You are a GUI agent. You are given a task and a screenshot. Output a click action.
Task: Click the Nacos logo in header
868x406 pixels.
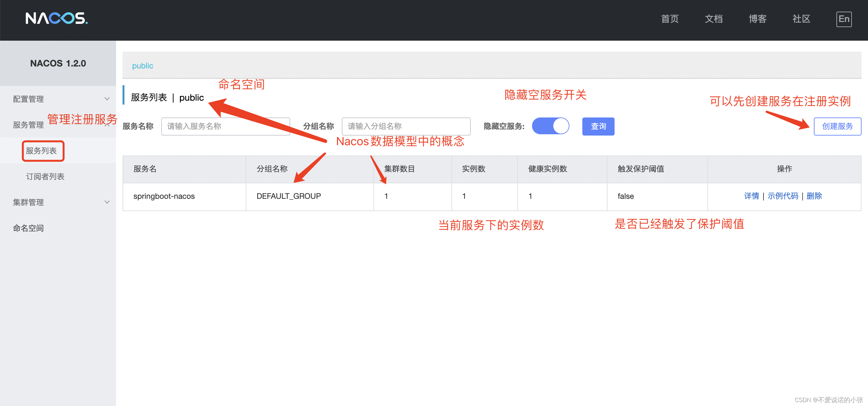(x=57, y=18)
